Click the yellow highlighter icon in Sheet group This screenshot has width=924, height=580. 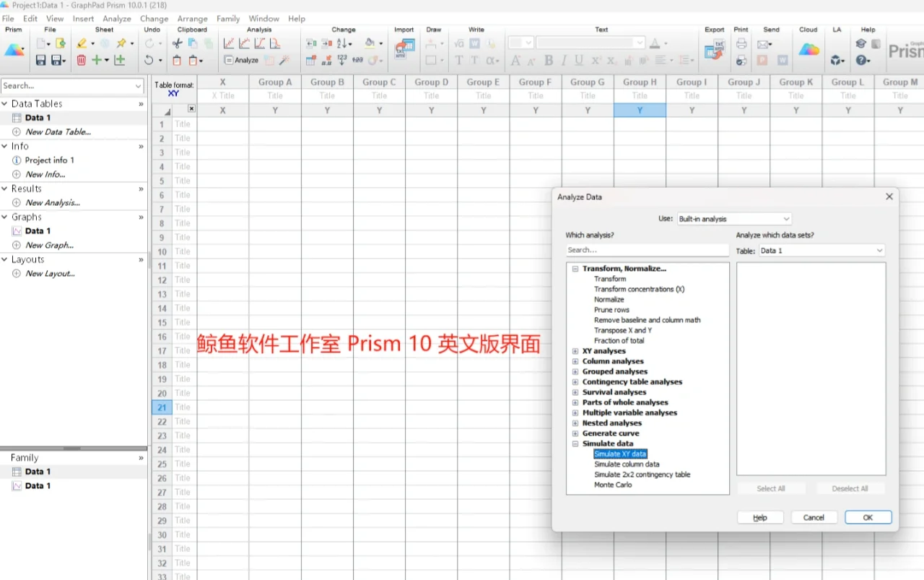coord(82,43)
